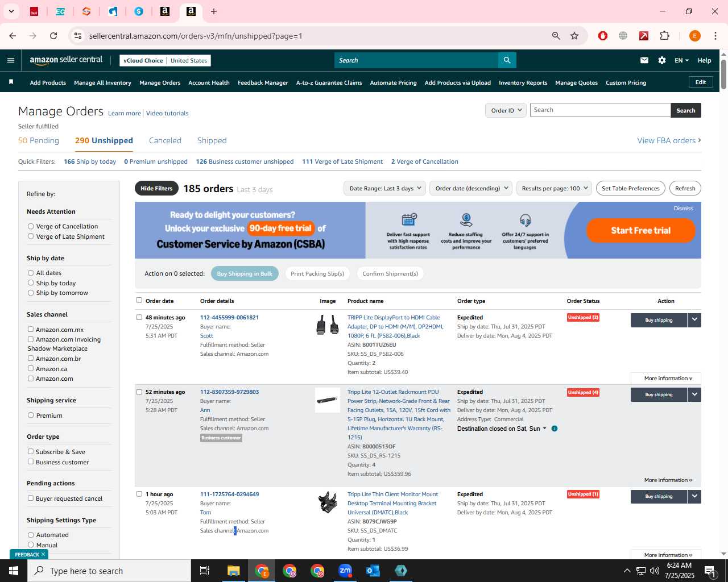The width and height of the screenshot is (728, 582).
Task: Click View FBA orders link
Action: (669, 140)
